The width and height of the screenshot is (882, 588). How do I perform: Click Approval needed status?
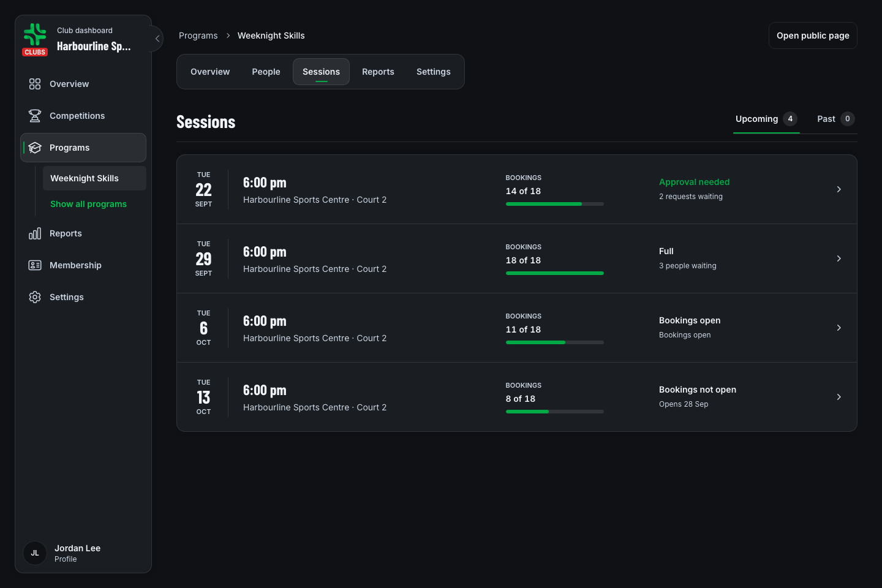click(694, 182)
